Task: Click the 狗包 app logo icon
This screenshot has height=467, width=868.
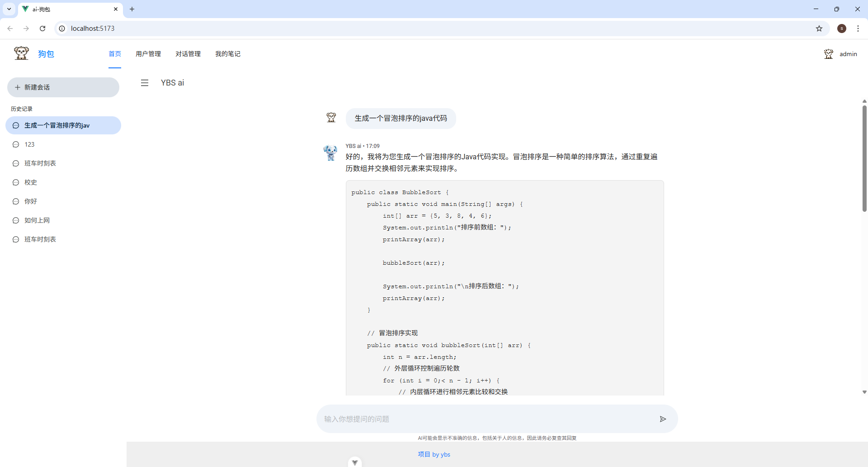Action: pos(21,53)
